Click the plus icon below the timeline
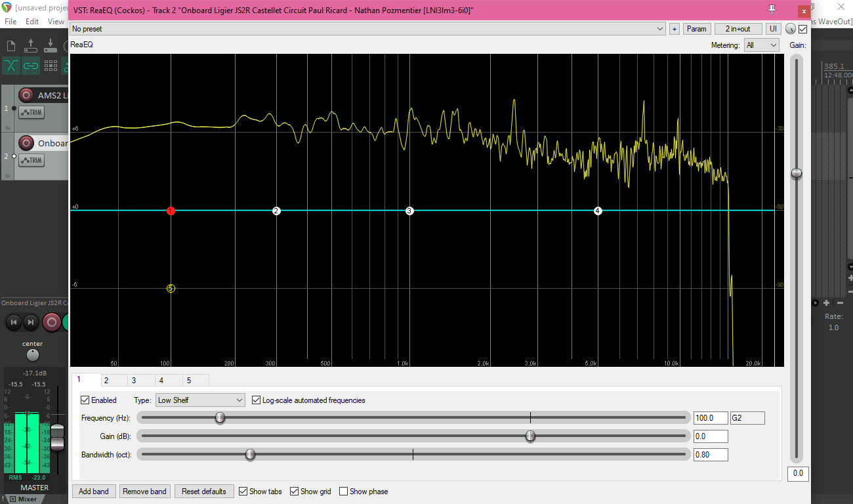The height and width of the screenshot is (504, 853). [827, 303]
